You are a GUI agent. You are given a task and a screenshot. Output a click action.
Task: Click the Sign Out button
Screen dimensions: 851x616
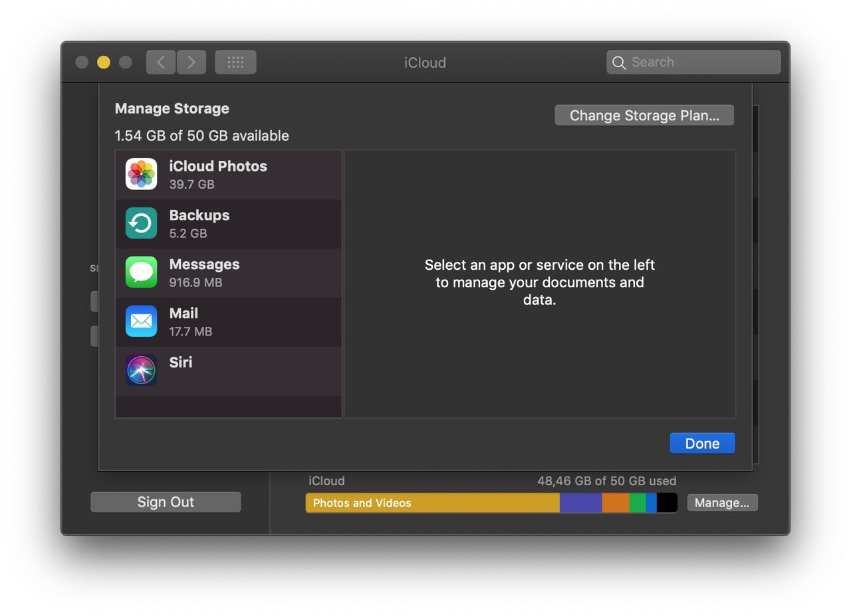click(x=166, y=502)
